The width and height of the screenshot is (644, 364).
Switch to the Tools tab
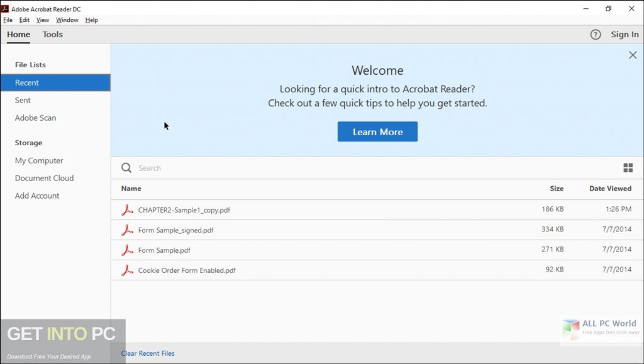(53, 35)
